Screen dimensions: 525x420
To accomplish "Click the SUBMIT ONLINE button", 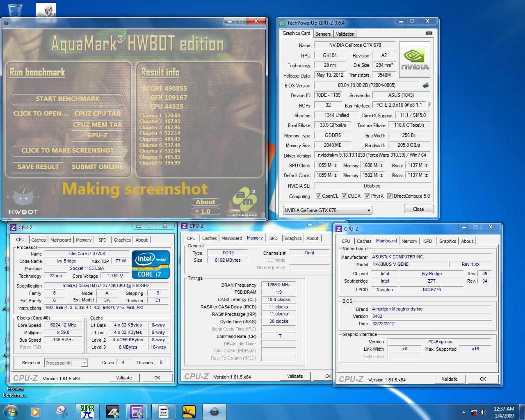I will [97, 167].
